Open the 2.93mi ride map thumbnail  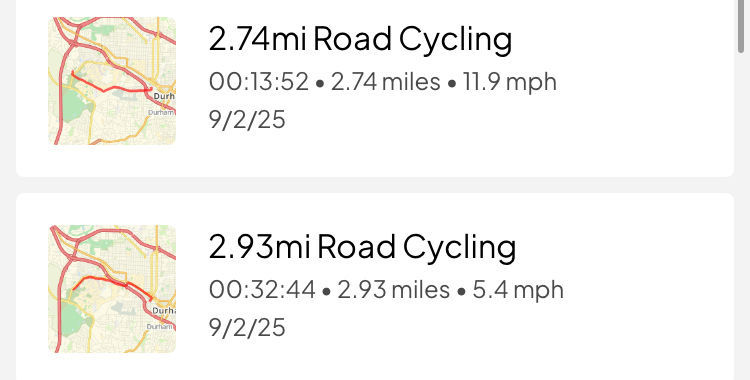pos(112,289)
